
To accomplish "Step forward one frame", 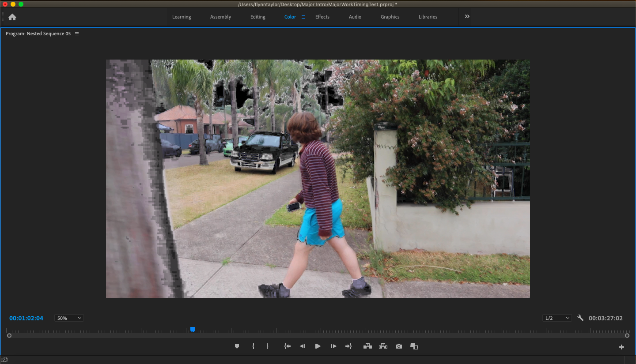I will [x=333, y=346].
